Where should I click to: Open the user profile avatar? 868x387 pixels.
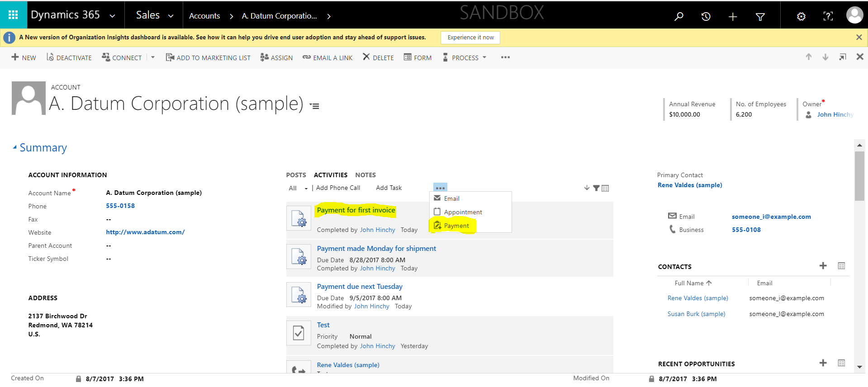pyautogui.click(x=854, y=15)
